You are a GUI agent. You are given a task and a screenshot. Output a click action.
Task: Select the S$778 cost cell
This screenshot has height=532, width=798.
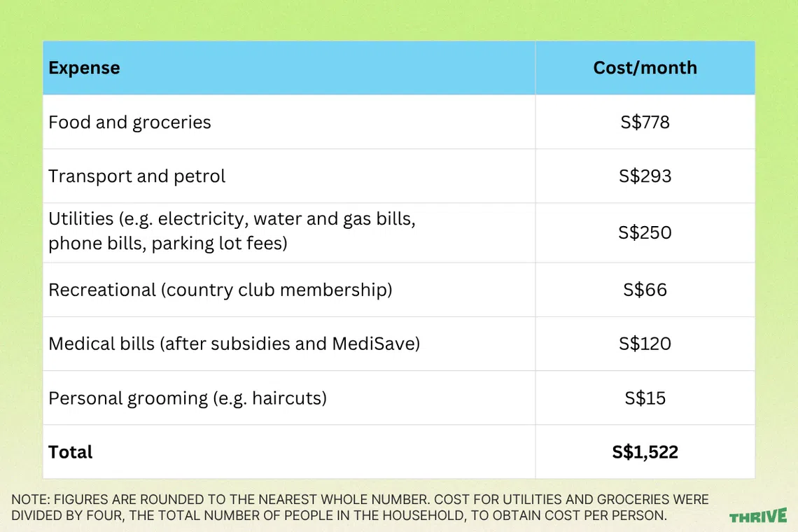[645, 122]
